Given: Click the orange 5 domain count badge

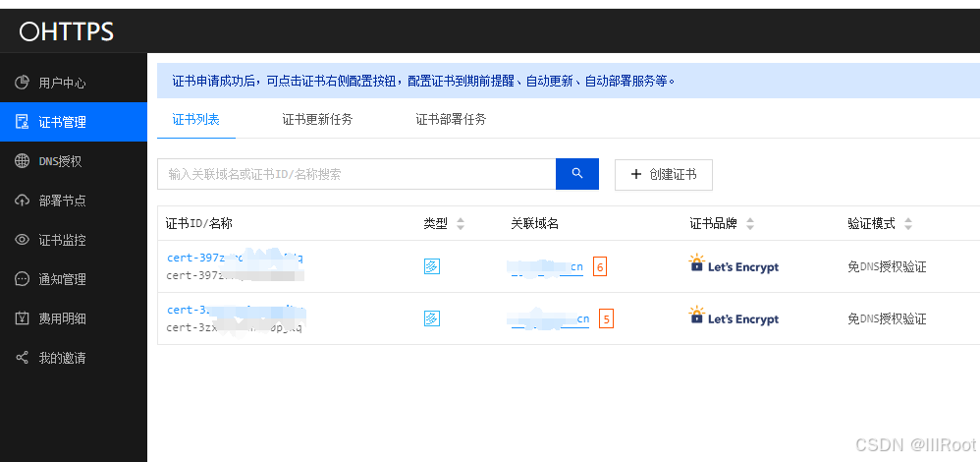Looking at the screenshot, I should pyautogui.click(x=606, y=319).
